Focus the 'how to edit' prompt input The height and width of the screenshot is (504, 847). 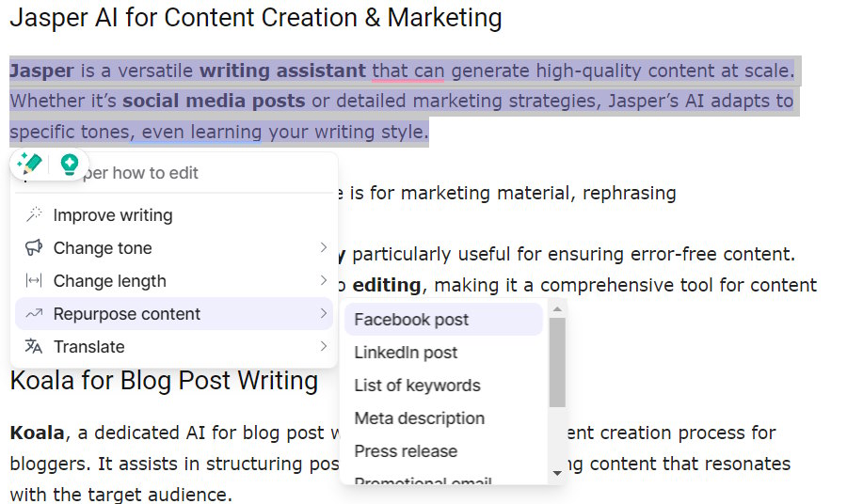click(x=174, y=173)
